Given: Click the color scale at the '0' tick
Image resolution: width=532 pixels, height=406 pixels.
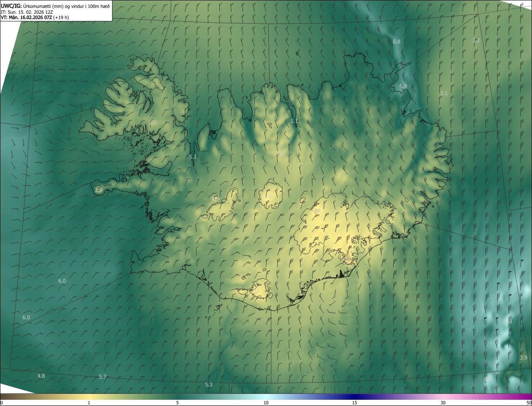Looking at the screenshot, I should pos(1,403).
